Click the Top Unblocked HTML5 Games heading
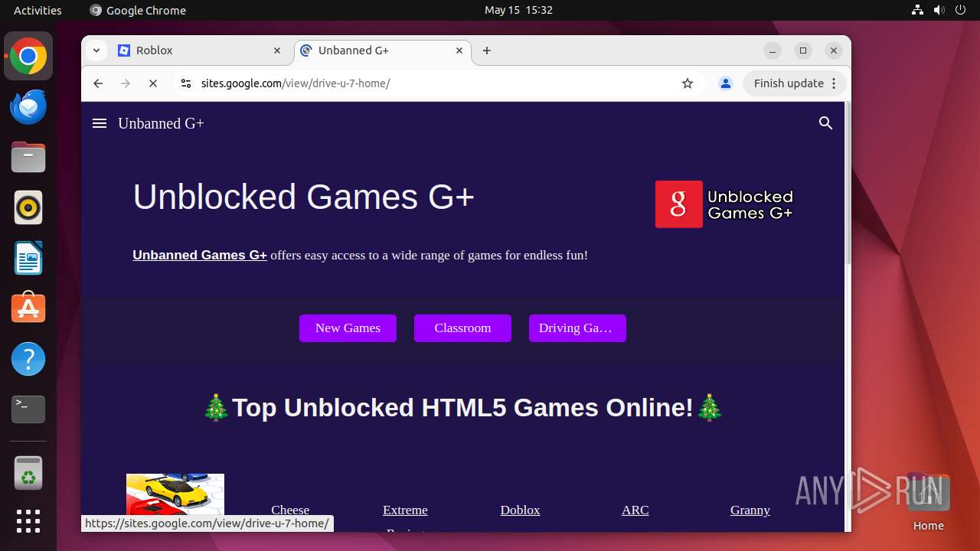This screenshot has width=980, height=551. [x=462, y=408]
